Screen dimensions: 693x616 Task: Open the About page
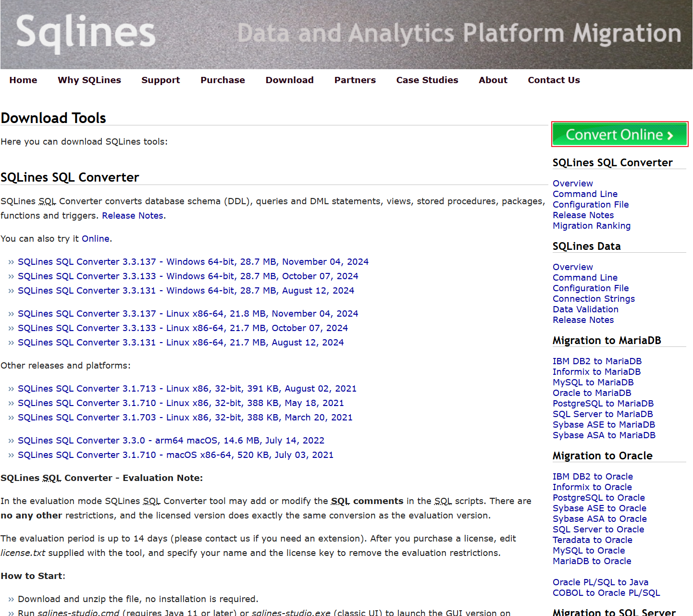click(x=493, y=80)
